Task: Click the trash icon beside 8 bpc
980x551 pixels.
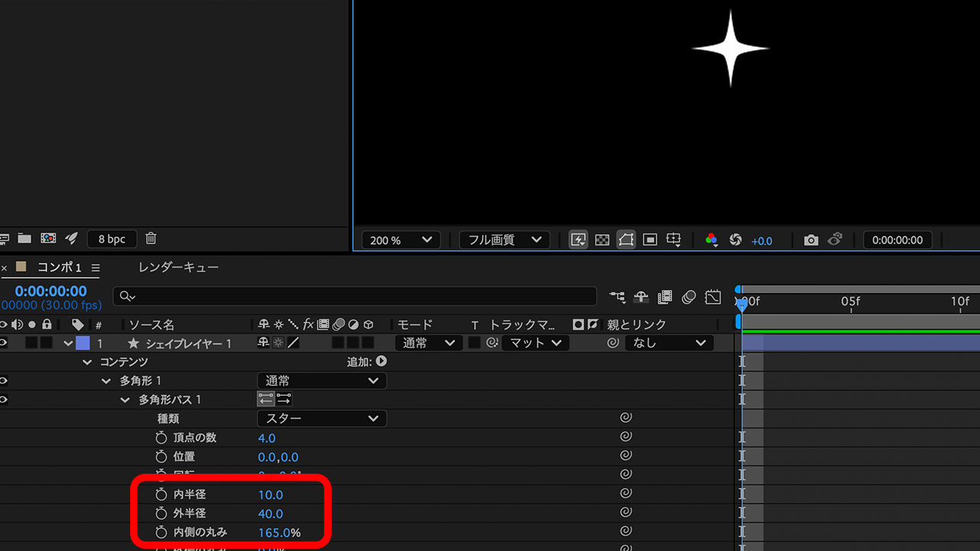Action: click(151, 239)
